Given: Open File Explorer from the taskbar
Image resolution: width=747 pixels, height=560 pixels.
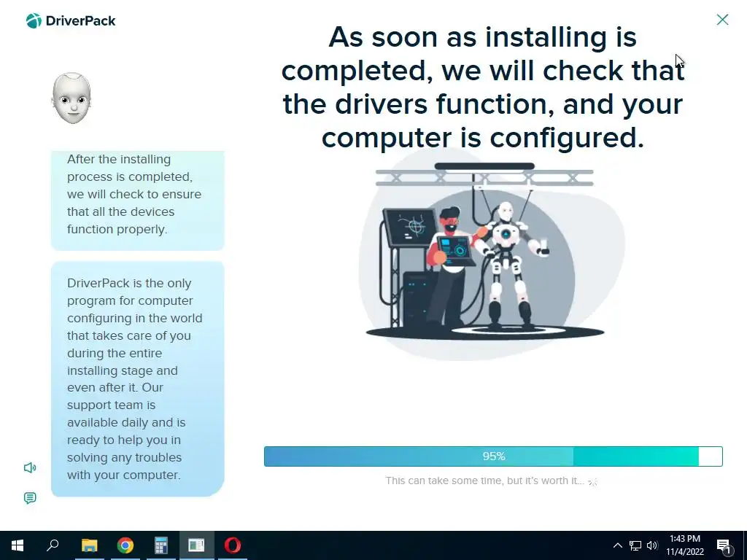Looking at the screenshot, I should 89,545.
